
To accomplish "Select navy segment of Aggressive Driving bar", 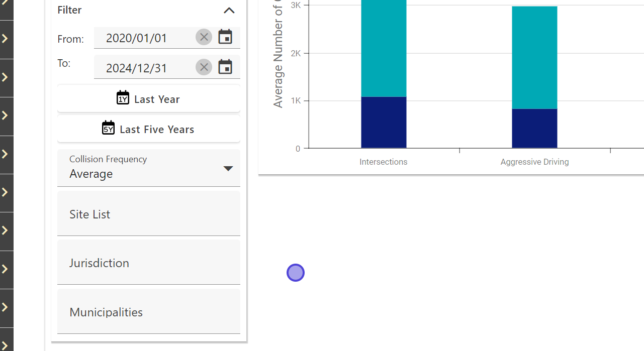I will click(534, 128).
